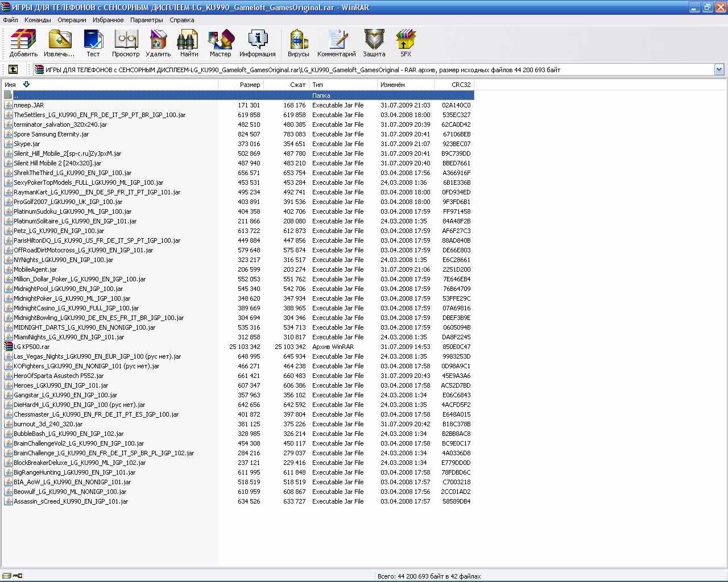Viewport: 728px width, 582px height.
Task: Click the jar icon of burnout_3d_240_320.jar
Action: coord(9,424)
